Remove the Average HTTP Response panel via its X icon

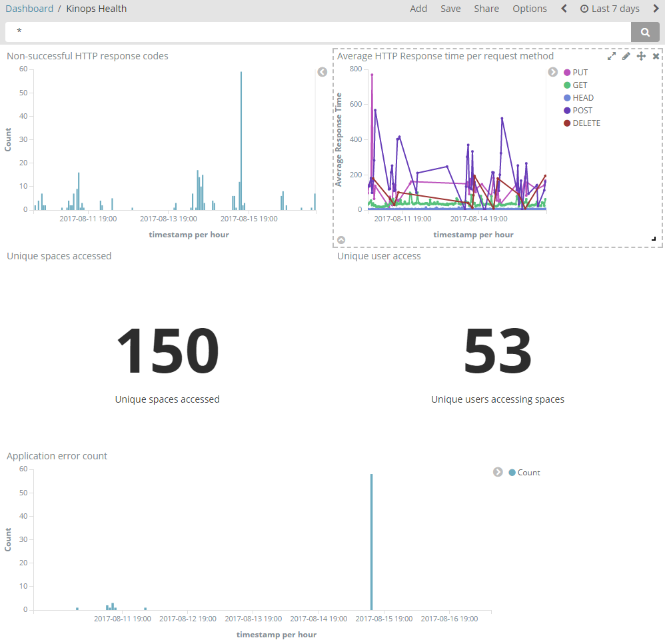pos(655,55)
